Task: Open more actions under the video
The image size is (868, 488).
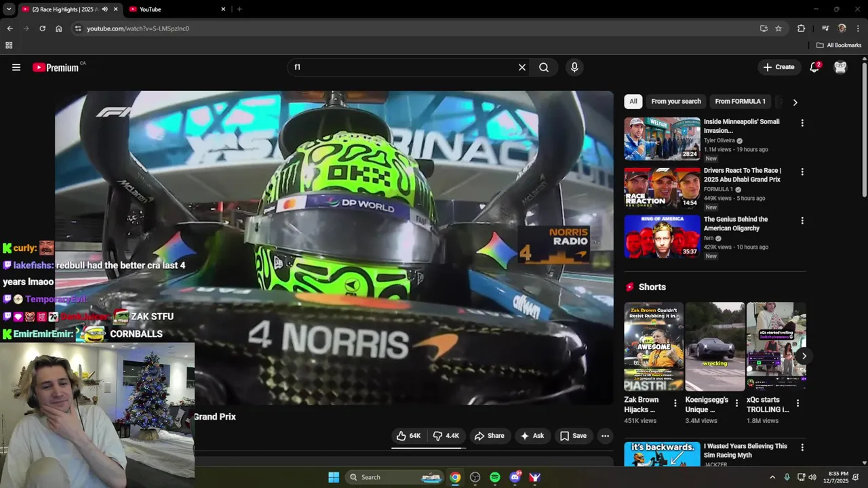Action: click(x=605, y=436)
